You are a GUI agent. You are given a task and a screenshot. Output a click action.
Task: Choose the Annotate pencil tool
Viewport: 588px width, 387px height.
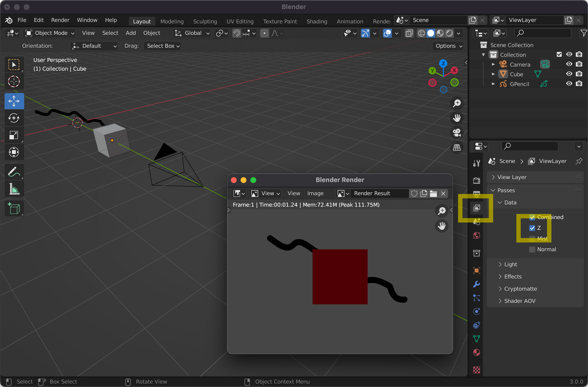[14, 172]
